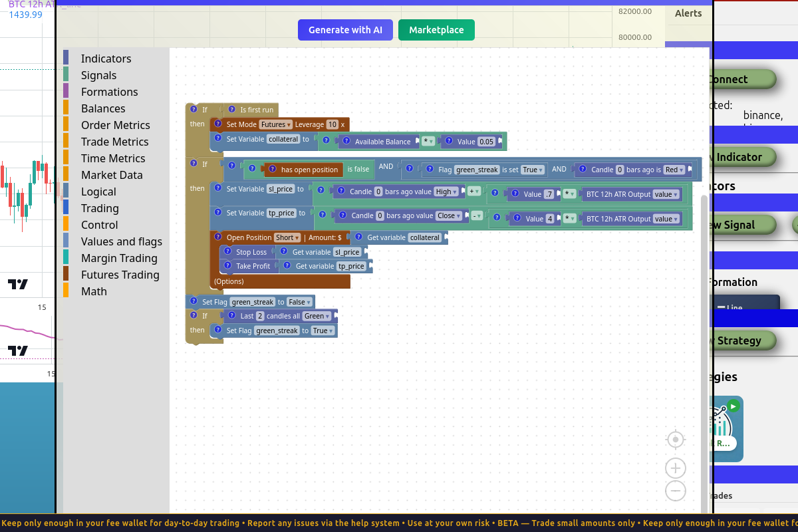Open help icon on Available Balance block

(x=346, y=141)
